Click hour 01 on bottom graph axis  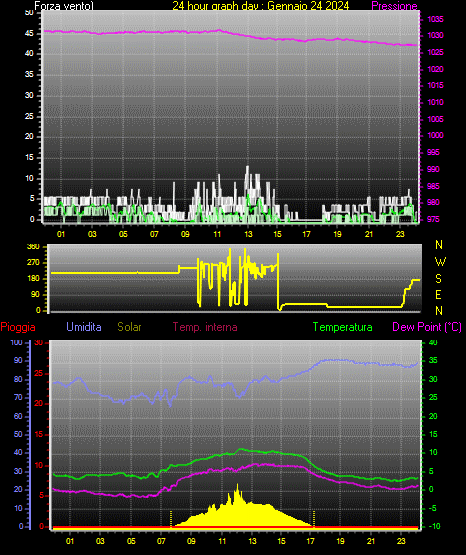[70, 541]
